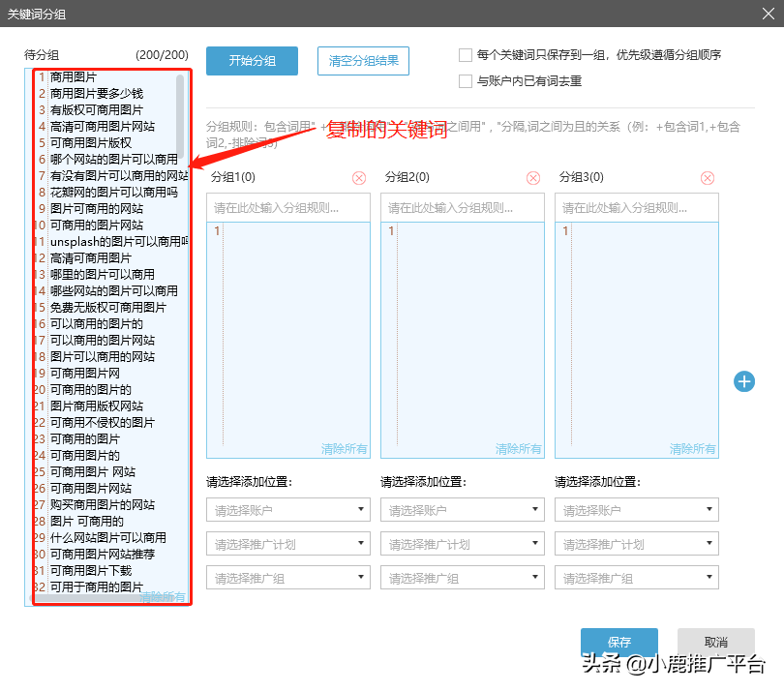Image resolution: width=784 pixels, height=692 pixels.
Task: Select keyword 可商用不侵权的图片
Action: (x=103, y=423)
